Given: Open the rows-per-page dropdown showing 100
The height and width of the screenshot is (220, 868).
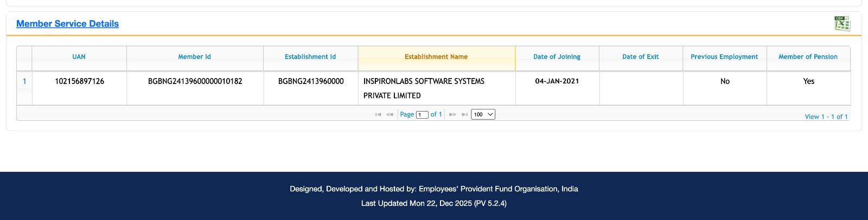Looking at the screenshot, I should click(x=483, y=114).
